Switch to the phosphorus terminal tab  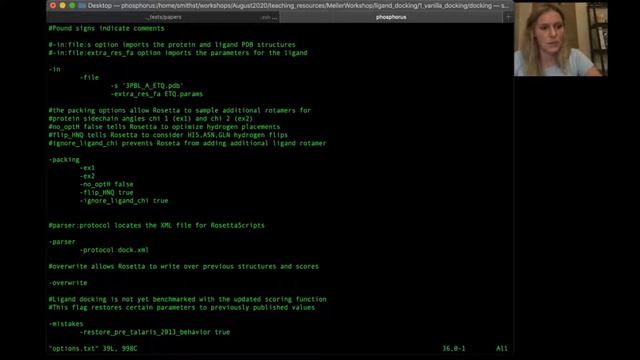click(391, 17)
